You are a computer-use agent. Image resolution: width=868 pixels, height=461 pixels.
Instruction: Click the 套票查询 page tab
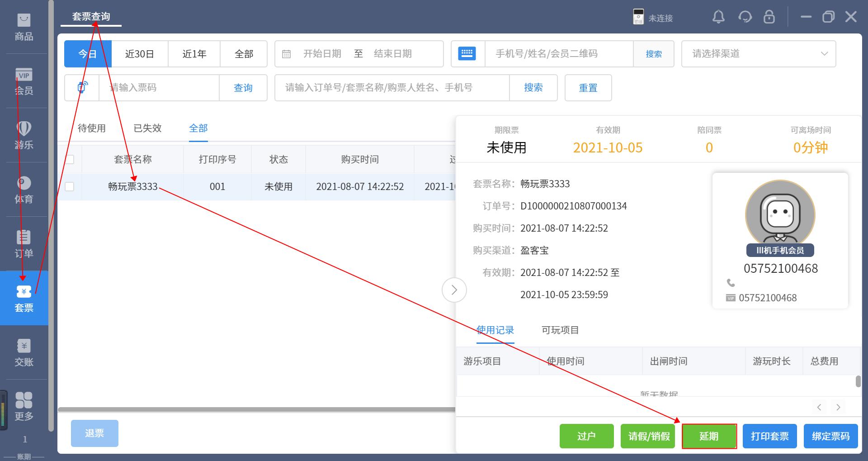pyautogui.click(x=91, y=17)
